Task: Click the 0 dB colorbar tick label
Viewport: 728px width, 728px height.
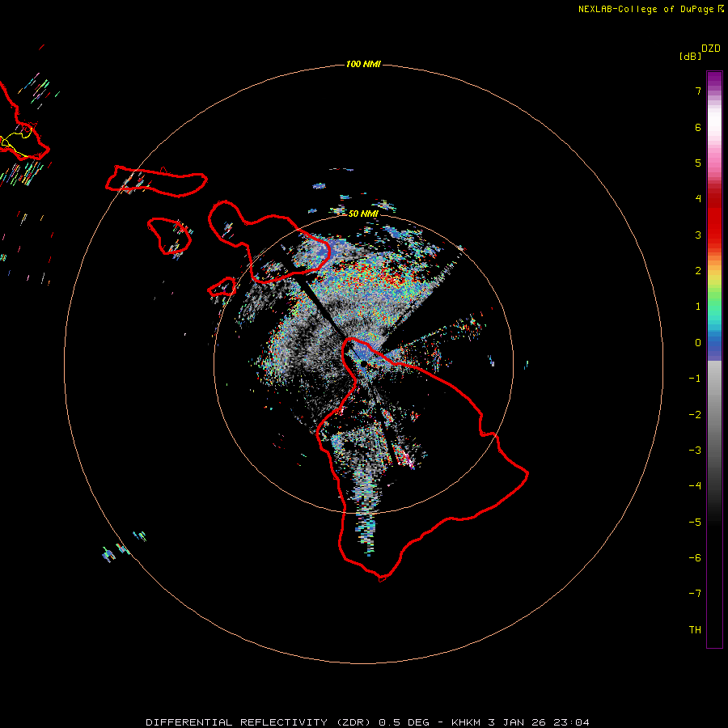Action: [698, 343]
